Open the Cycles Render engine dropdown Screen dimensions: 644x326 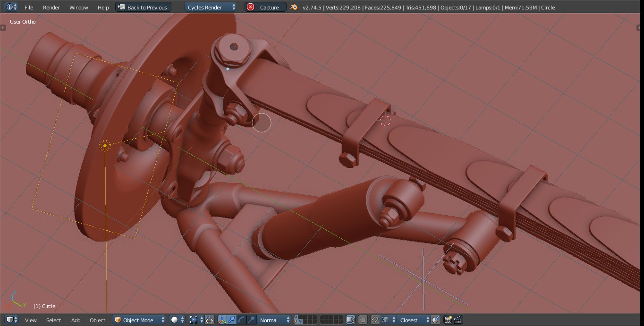[211, 7]
